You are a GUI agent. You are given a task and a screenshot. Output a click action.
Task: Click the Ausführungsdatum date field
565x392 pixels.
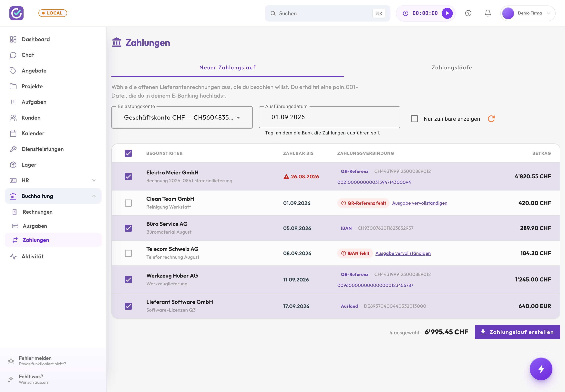click(x=329, y=117)
